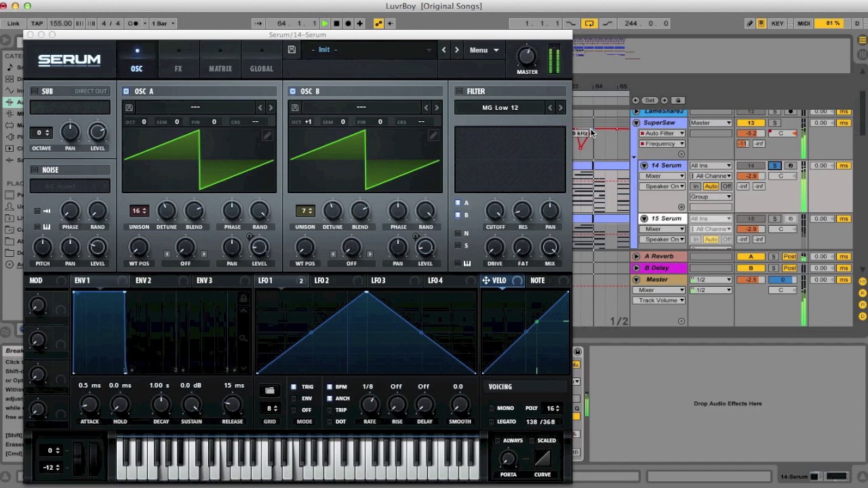
Task: Toggle filter routing for noise N
Action: point(458,233)
